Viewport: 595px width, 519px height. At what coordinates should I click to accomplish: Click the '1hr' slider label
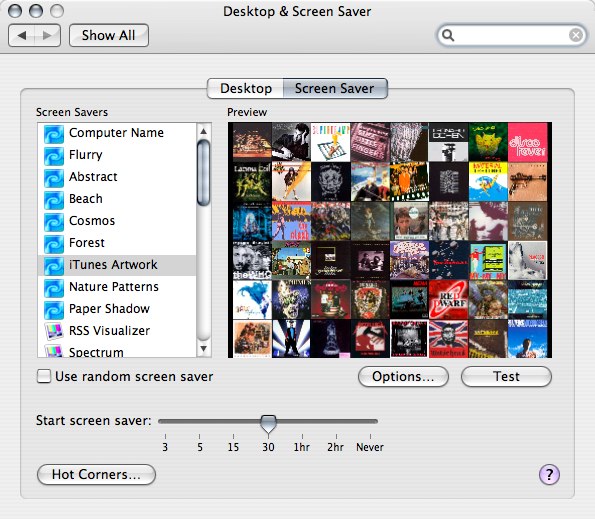[x=302, y=447]
